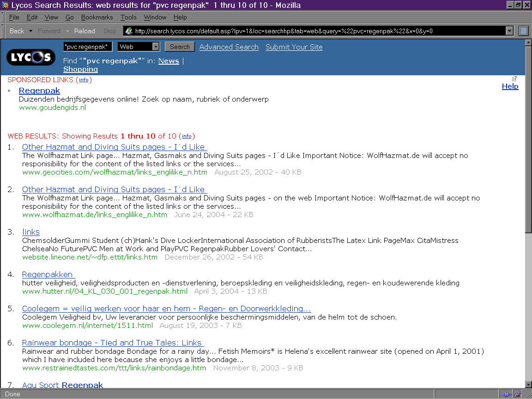The width and height of the screenshot is (532, 399).
Task: Open the Back history dropdown arrow
Action: pyautogui.click(x=30, y=31)
